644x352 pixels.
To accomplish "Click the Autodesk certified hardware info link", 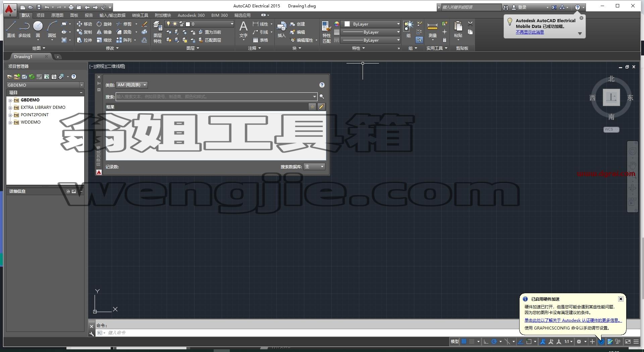I will [x=573, y=320].
